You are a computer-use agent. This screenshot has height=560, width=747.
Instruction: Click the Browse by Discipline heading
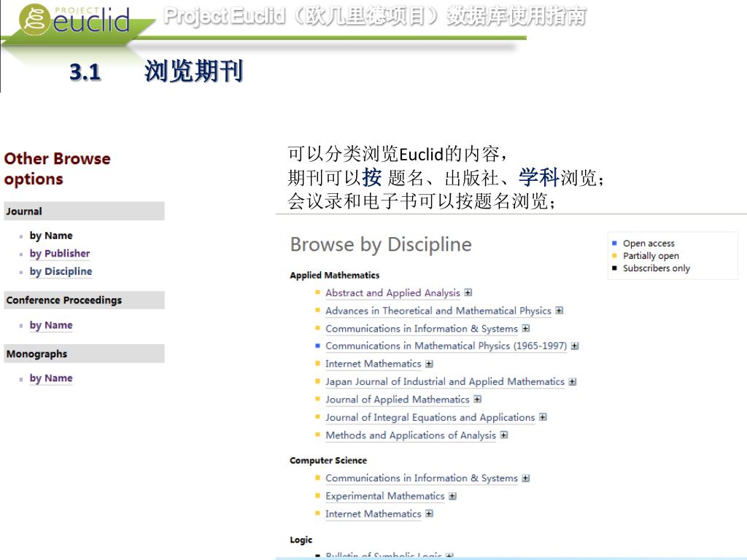[381, 244]
